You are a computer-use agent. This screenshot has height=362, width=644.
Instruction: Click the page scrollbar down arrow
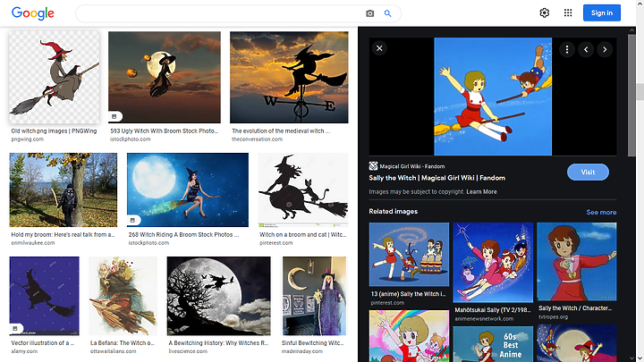tap(640, 358)
